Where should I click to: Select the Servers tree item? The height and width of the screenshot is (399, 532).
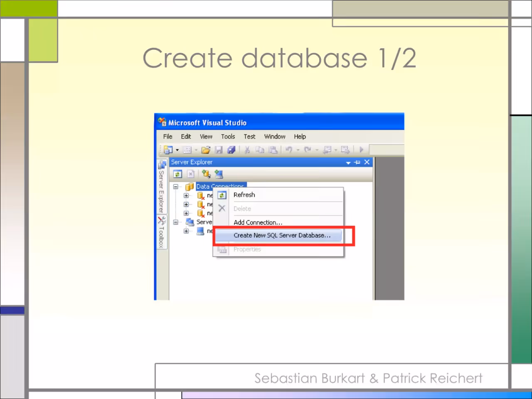[204, 222]
